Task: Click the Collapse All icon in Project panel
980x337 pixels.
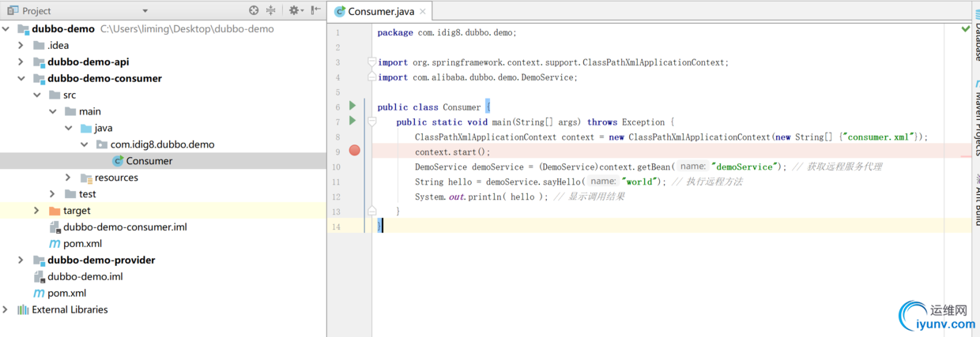Action: coord(271,10)
